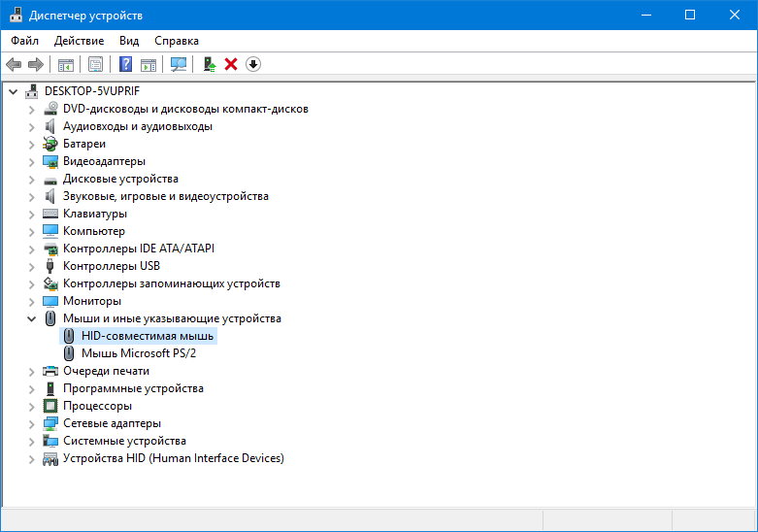Expand the Сетевые адаптеры category
Screen dimensions: 758x532
[x=32, y=423]
